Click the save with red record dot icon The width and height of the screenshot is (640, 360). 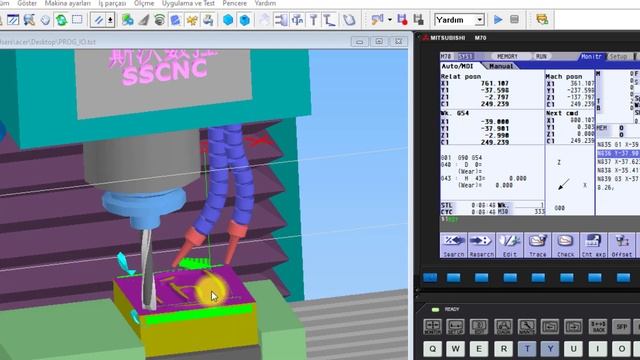[x=402, y=20]
